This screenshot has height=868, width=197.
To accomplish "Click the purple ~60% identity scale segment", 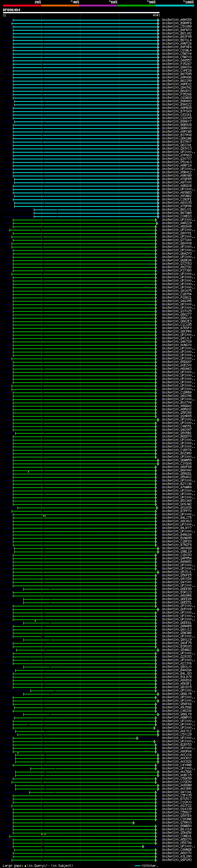I will (x=99, y=6).
